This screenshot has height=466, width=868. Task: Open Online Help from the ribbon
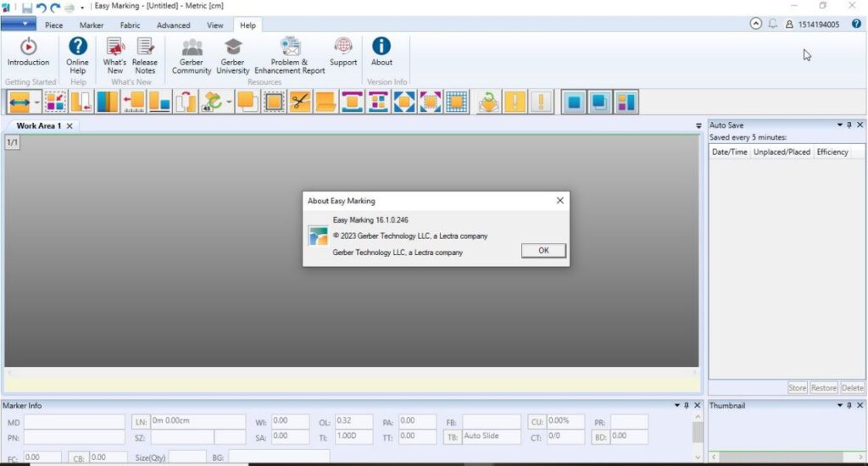[77, 47]
